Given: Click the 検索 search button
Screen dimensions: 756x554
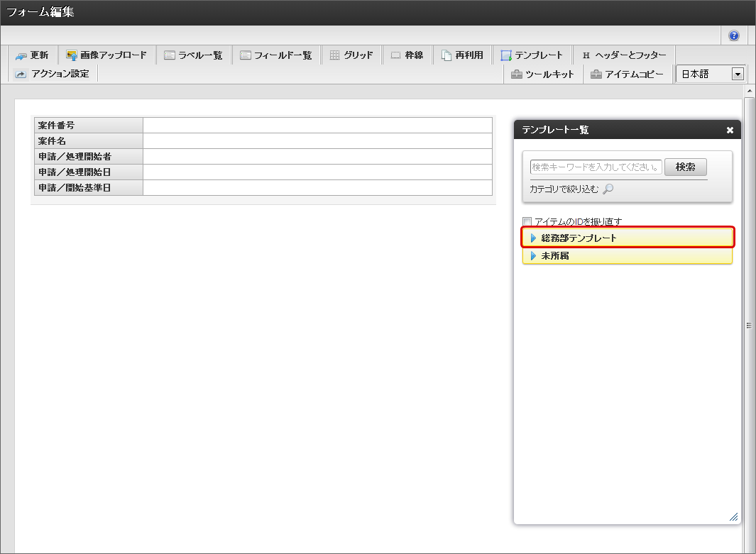Looking at the screenshot, I should point(685,167).
